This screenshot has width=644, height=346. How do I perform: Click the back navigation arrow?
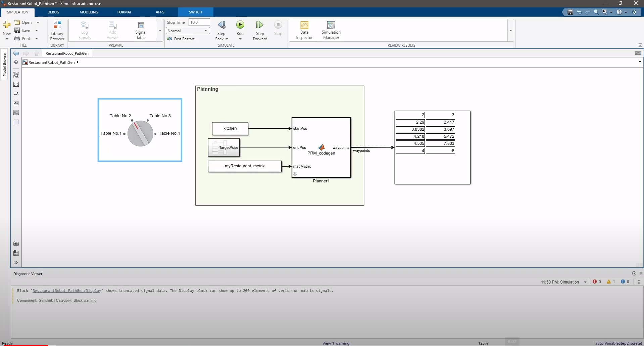(x=16, y=53)
